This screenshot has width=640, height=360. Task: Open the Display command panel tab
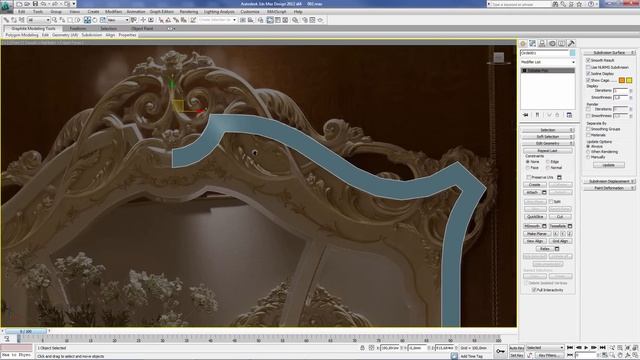click(x=562, y=43)
